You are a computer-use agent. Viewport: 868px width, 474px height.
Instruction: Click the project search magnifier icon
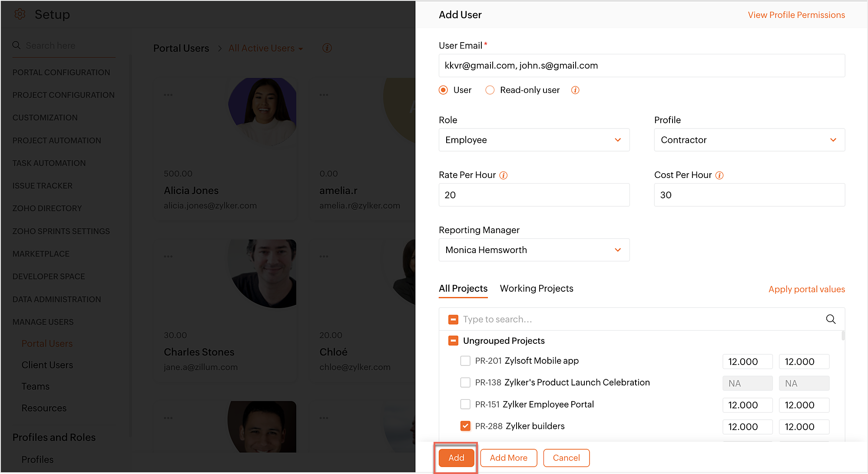[x=831, y=319]
